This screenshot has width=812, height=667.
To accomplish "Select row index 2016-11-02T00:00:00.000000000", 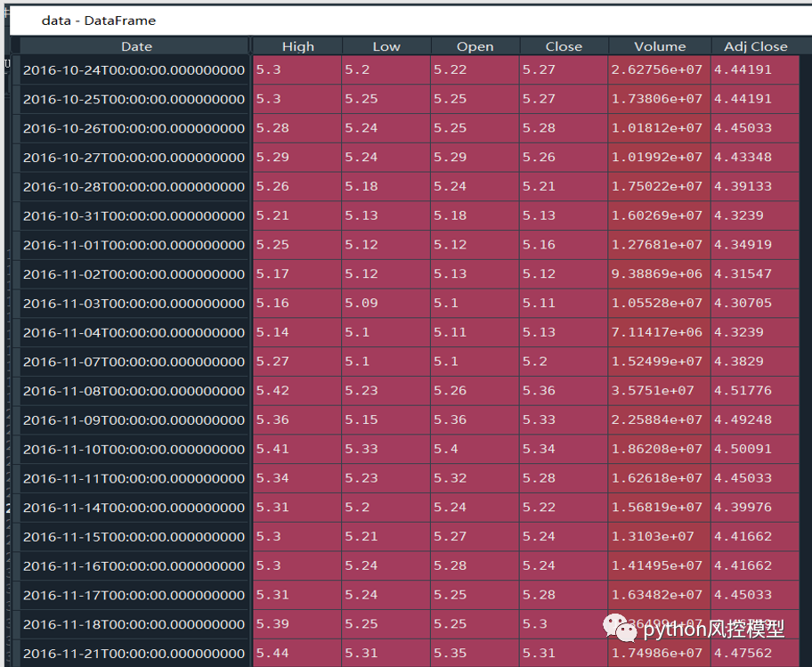I will 134,274.
